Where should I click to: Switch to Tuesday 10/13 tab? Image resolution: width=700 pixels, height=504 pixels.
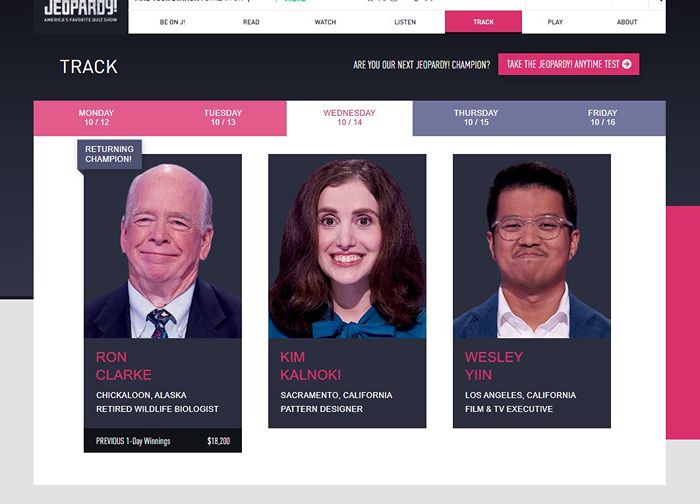223,118
